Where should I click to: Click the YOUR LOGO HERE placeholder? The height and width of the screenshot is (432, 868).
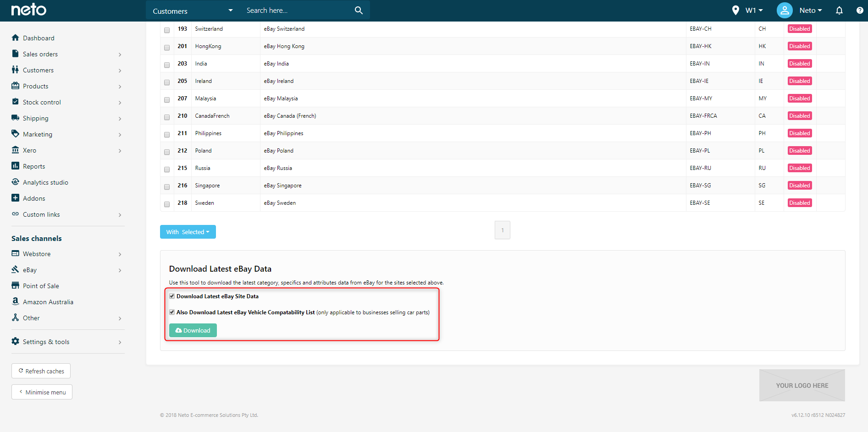pos(802,385)
